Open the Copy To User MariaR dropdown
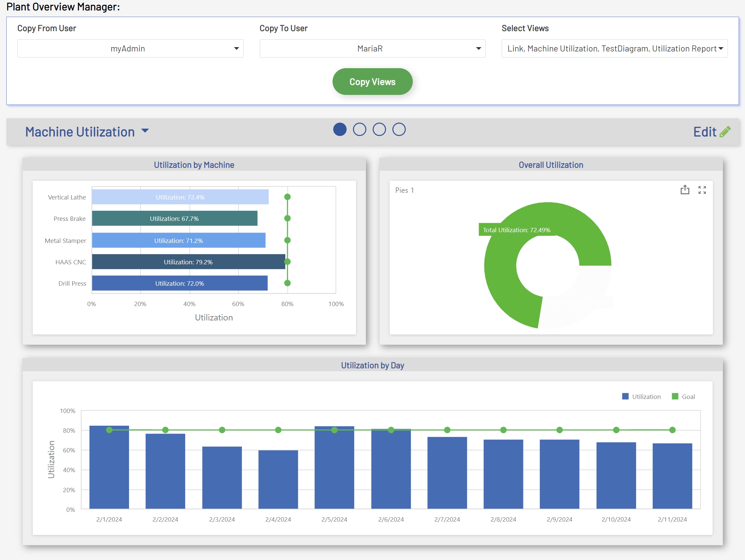 point(372,48)
